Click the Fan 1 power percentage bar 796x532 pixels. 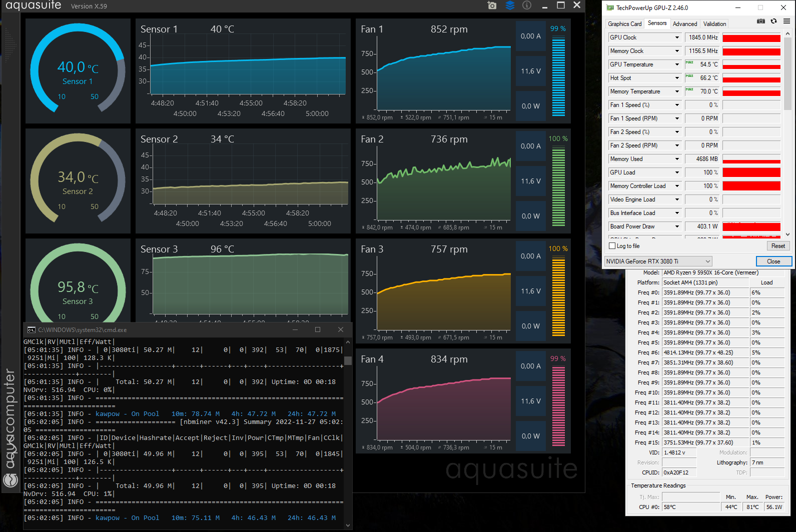pyautogui.click(x=558, y=75)
